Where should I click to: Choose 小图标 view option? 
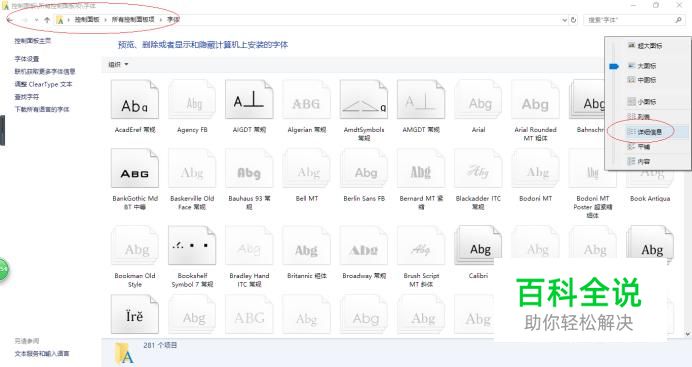[643, 101]
